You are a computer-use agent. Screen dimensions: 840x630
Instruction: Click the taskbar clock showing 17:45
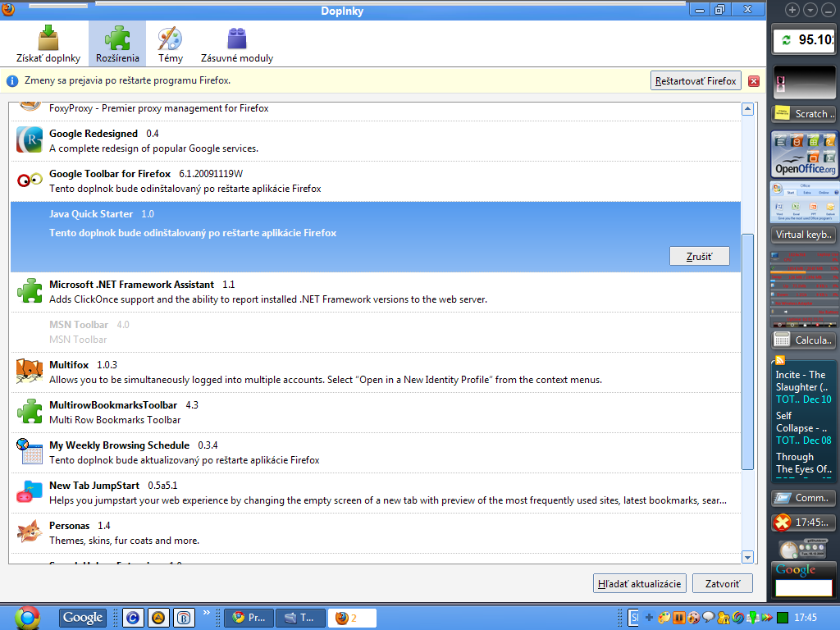coord(806,618)
